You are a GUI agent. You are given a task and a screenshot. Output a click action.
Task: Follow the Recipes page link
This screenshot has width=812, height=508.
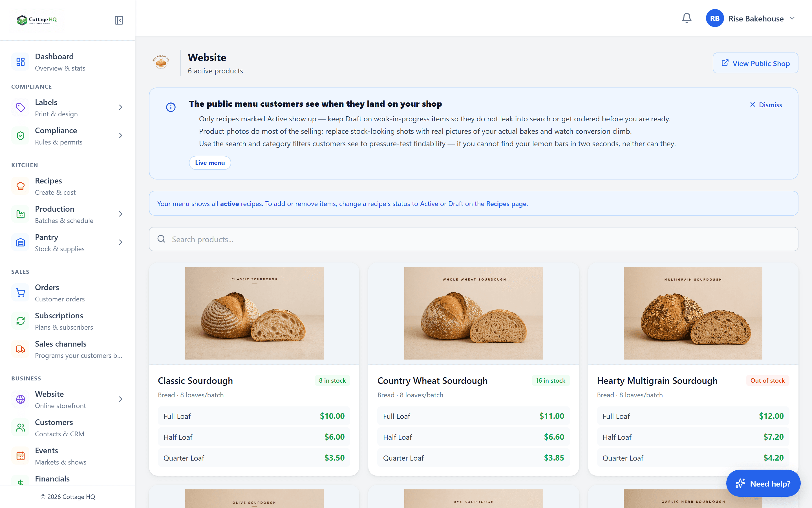pos(506,203)
